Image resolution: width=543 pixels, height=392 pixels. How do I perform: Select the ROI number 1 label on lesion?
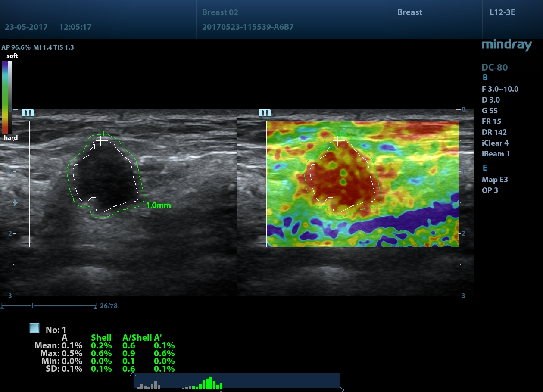94,147
